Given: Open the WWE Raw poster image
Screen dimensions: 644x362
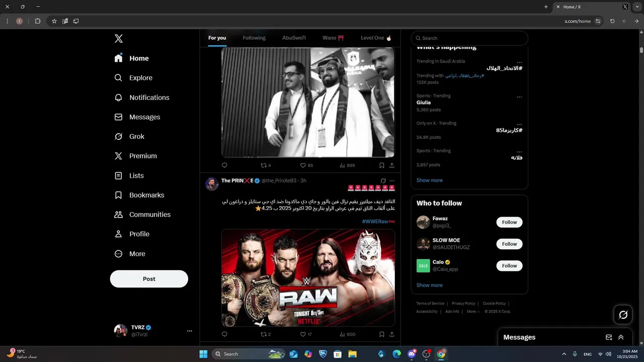Looking at the screenshot, I should 308,278.
